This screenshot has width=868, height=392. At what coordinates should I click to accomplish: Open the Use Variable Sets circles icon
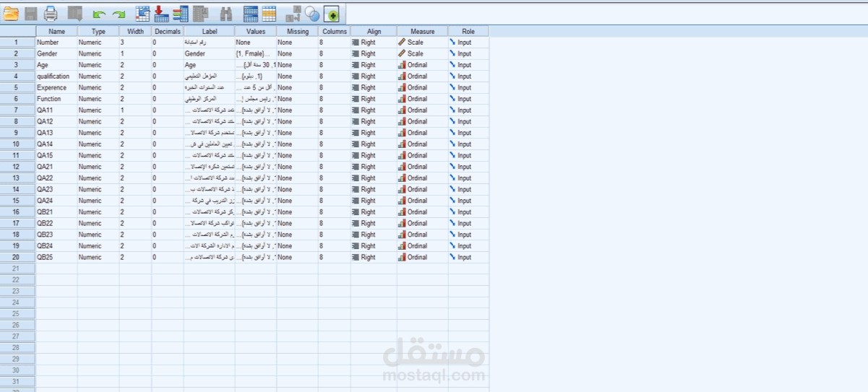[x=312, y=13]
